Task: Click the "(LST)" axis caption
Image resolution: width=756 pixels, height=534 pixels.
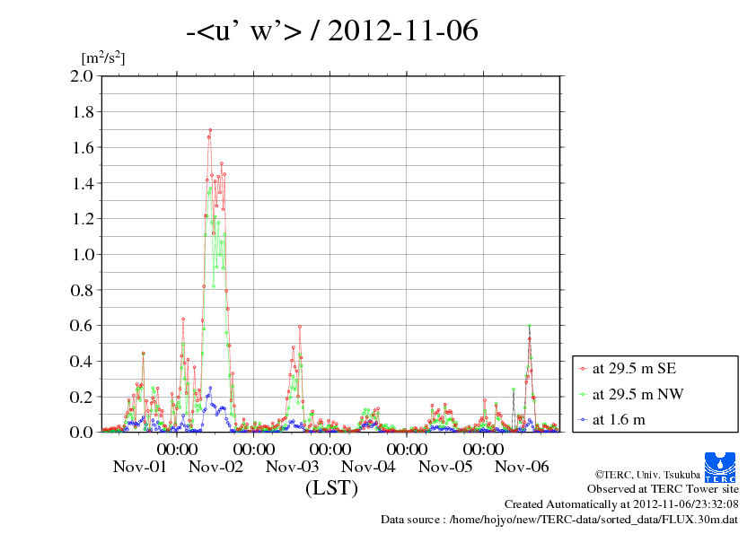Action: click(331, 487)
